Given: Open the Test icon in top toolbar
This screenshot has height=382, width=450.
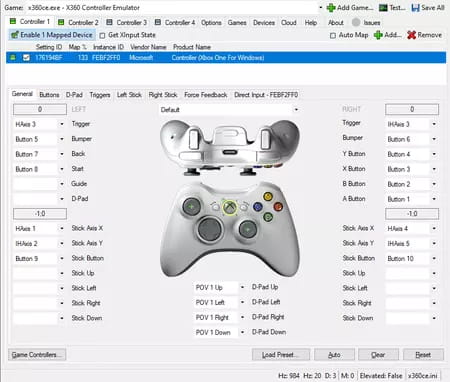Looking at the screenshot, I should click(x=383, y=8).
